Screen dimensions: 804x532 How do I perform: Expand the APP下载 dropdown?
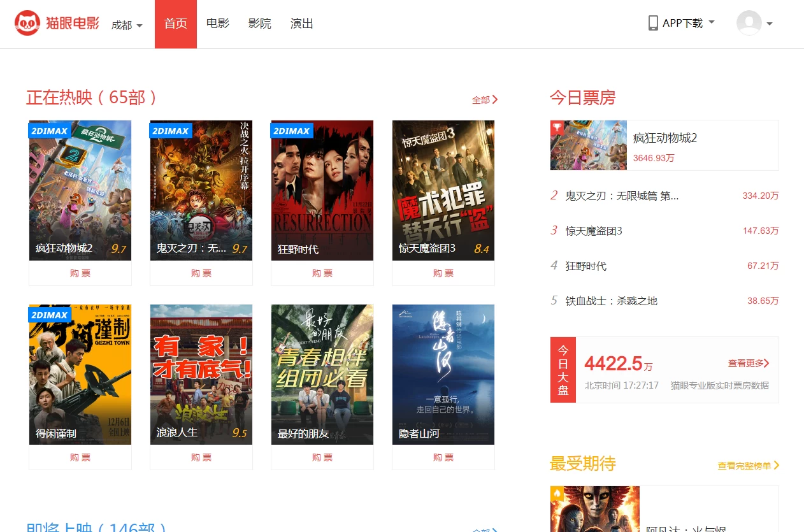(712, 22)
